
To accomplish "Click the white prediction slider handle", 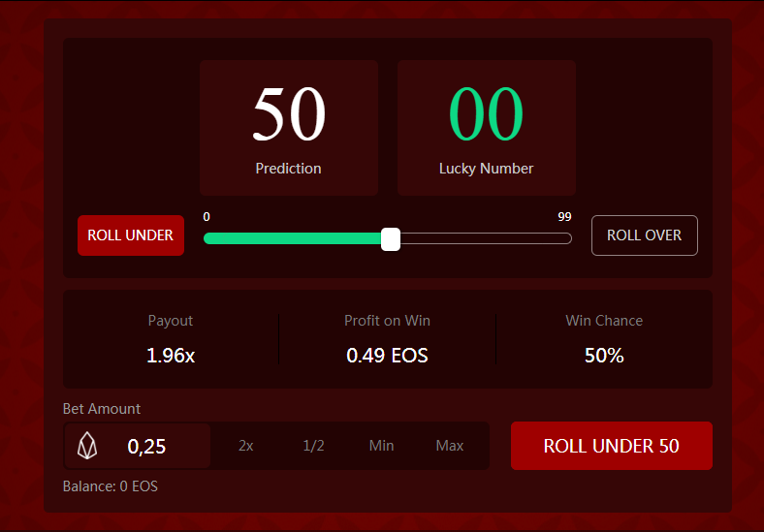I will pos(391,239).
